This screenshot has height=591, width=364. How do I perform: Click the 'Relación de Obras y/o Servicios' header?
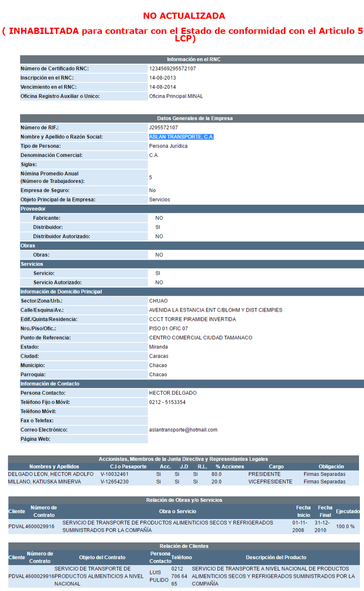point(184,500)
